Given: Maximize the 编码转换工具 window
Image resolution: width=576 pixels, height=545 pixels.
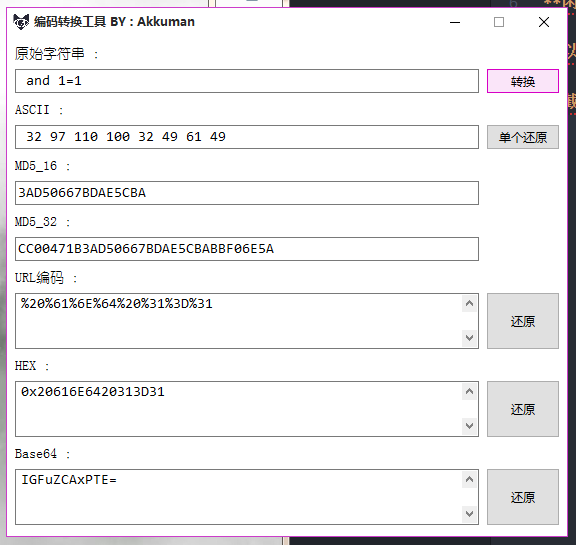Looking at the screenshot, I should (x=499, y=22).
